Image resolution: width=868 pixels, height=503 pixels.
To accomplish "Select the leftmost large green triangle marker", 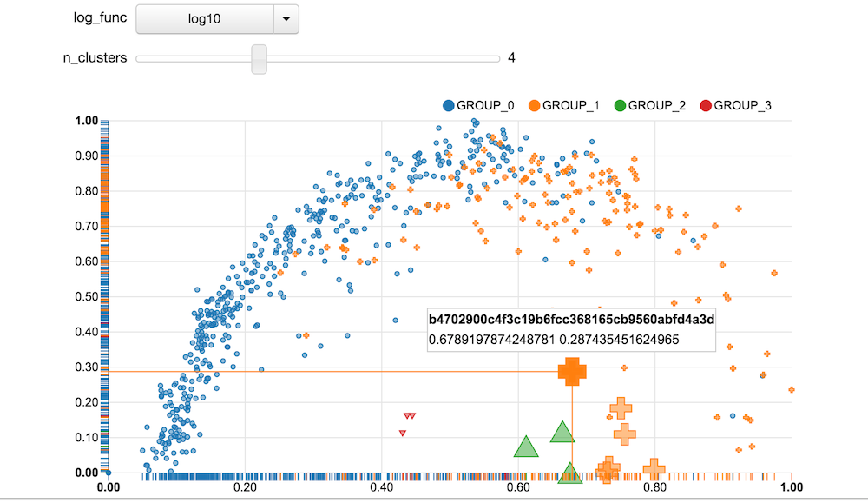I will coord(526,448).
